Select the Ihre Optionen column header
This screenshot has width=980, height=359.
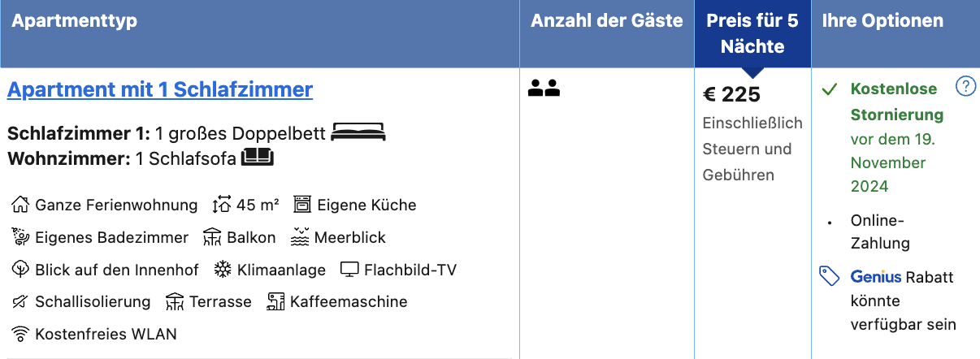pos(883,21)
